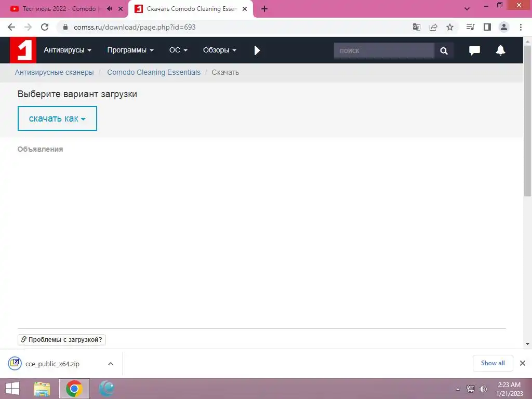The image size is (532, 399).
Task: Close the Comodo Cleaning Essentials tab
Action: point(245,9)
